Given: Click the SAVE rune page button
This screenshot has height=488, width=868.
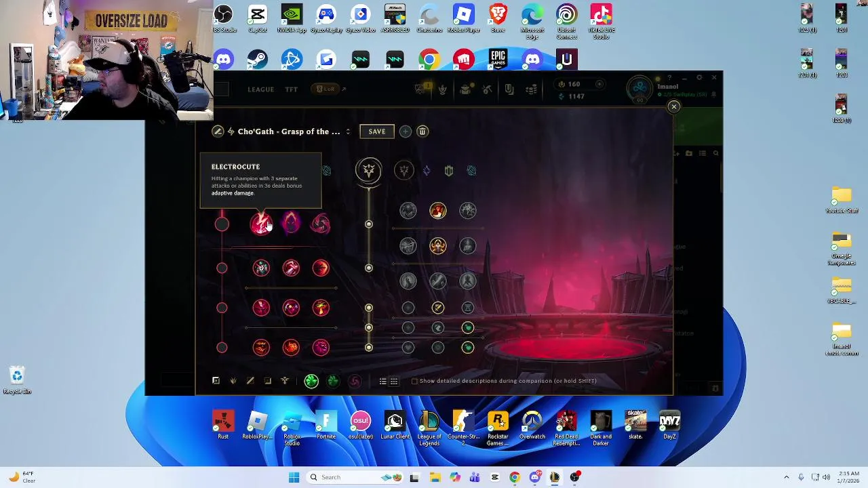Looking at the screenshot, I should point(377,131).
